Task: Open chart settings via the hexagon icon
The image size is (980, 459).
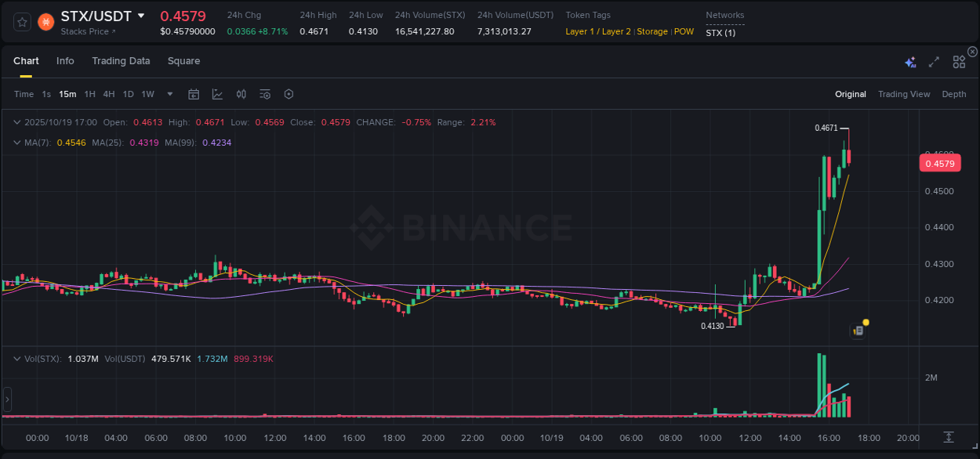Action: pyautogui.click(x=288, y=93)
